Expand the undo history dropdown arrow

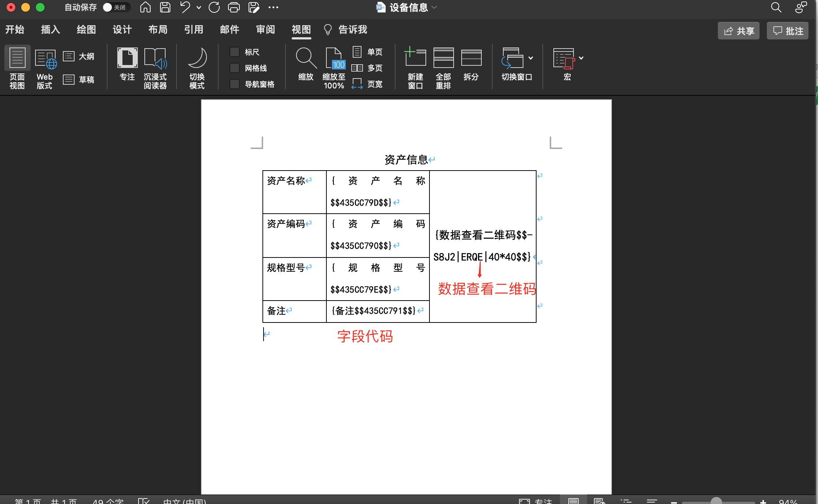199,7
